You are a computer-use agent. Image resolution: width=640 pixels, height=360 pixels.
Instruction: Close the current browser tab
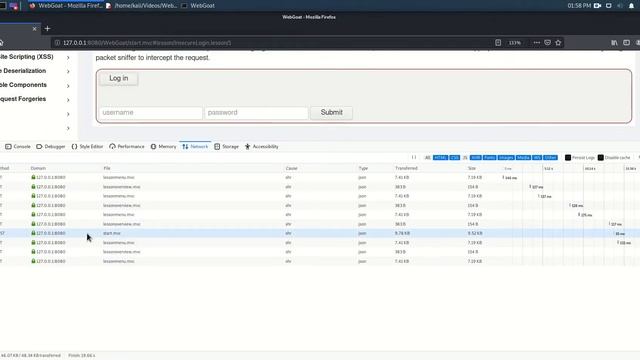tap(34, 29)
